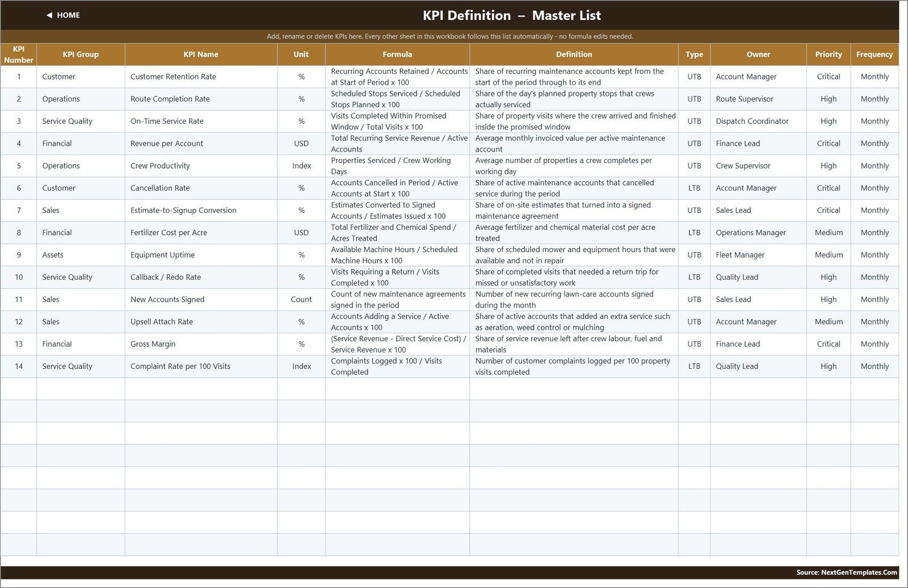Select the Assets KPI group cell

point(81,255)
